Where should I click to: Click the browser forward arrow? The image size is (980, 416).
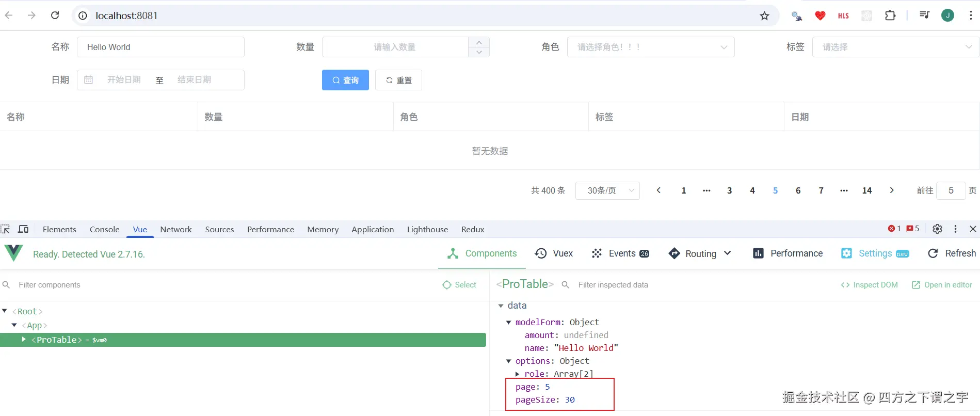pos(32,15)
